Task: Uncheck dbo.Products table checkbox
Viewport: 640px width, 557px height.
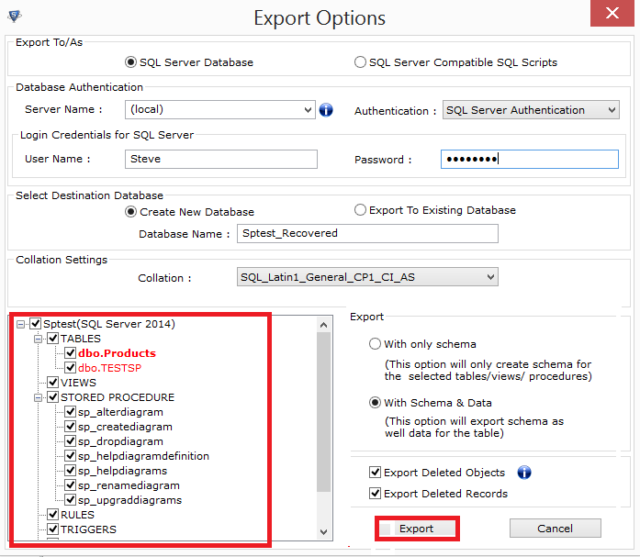Action: [71, 353]
